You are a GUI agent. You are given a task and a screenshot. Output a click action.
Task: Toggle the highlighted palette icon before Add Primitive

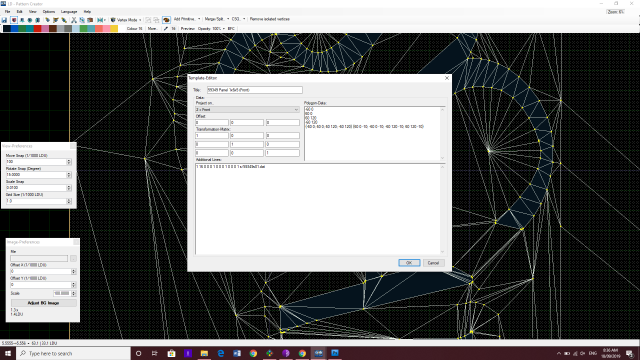click(166, 20)
